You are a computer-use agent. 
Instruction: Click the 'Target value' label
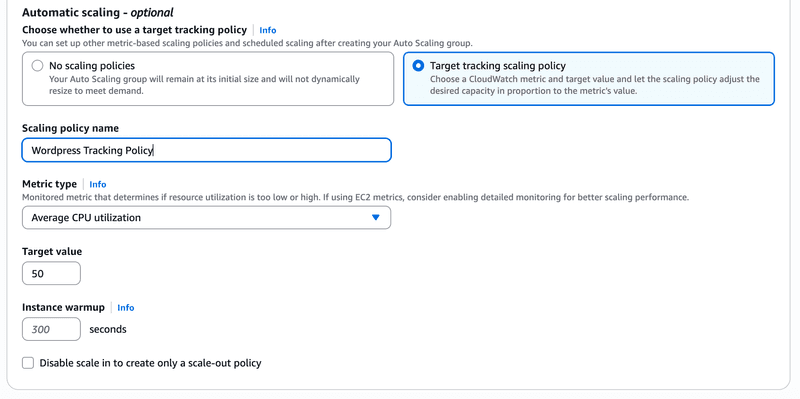tap(52, 252)
